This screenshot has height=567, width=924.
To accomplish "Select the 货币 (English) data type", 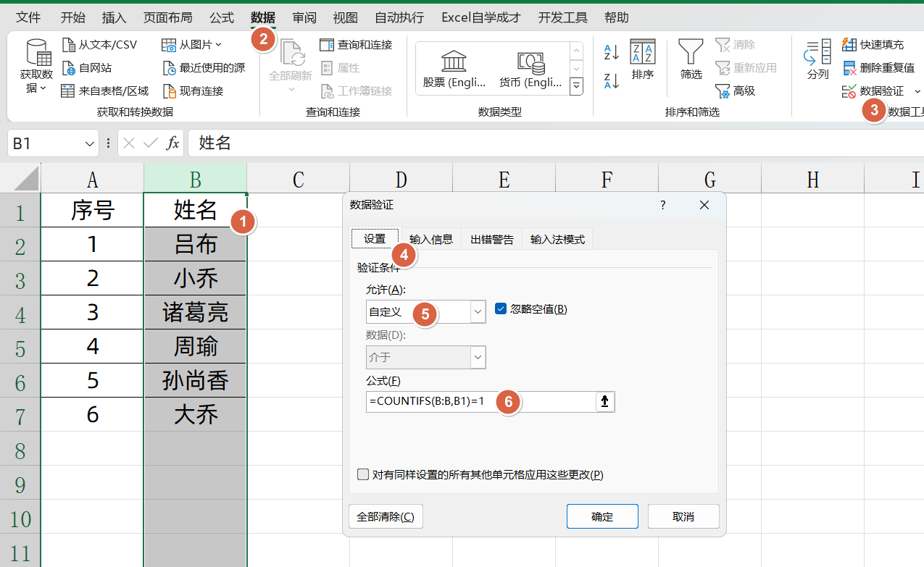I will 531,69.
